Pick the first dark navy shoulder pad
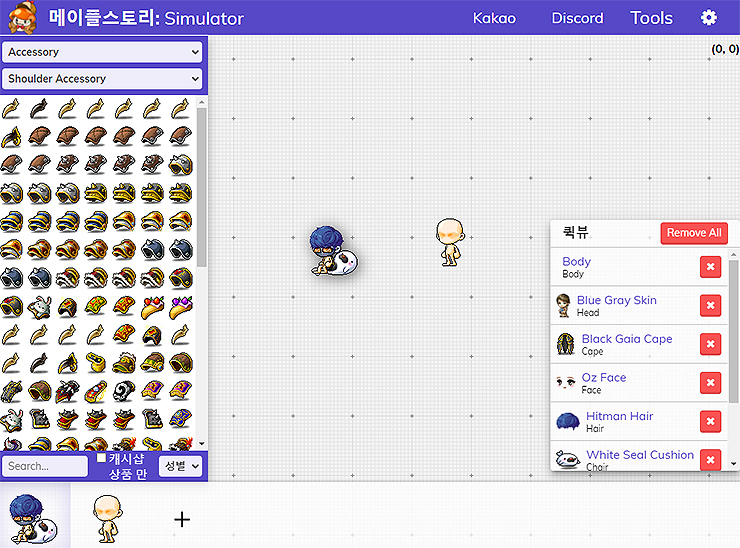The width and height of the screenshot is (740, 548). pyautogui.click(x=152, y=250)
